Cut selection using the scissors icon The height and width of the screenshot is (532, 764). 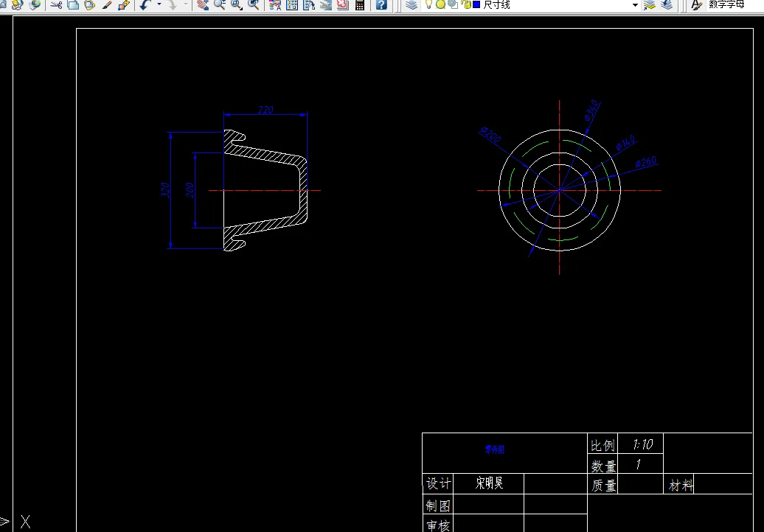click(x=56, y=5)
